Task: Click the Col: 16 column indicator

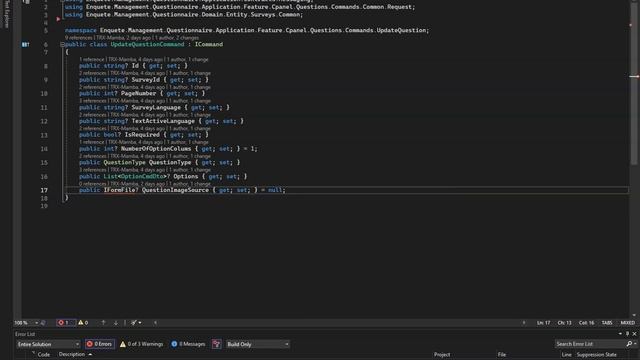Action: (587, 323)
